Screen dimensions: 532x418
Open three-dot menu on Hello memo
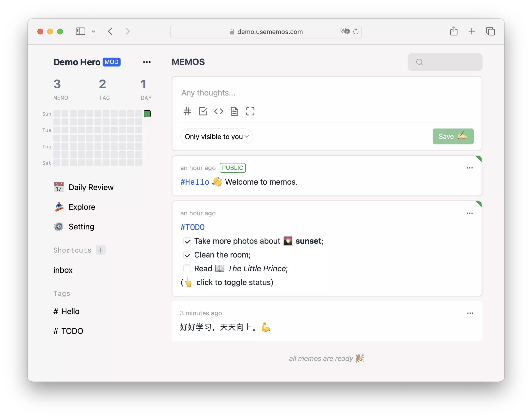point(470,168)
